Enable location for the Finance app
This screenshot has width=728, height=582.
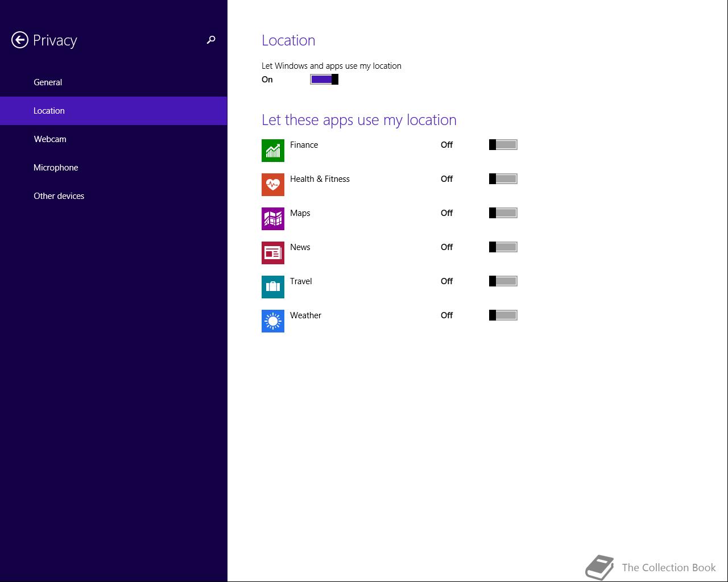tap(503, 145)
